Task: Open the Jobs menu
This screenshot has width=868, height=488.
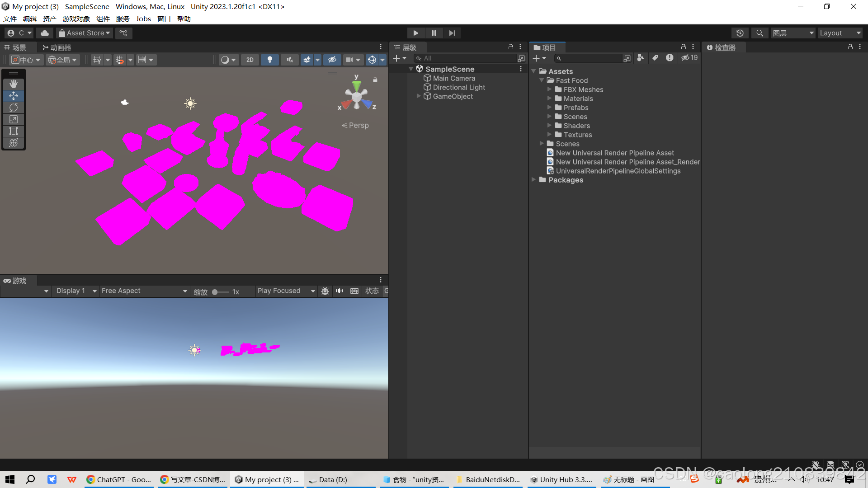Action: [x=143, y=19]
